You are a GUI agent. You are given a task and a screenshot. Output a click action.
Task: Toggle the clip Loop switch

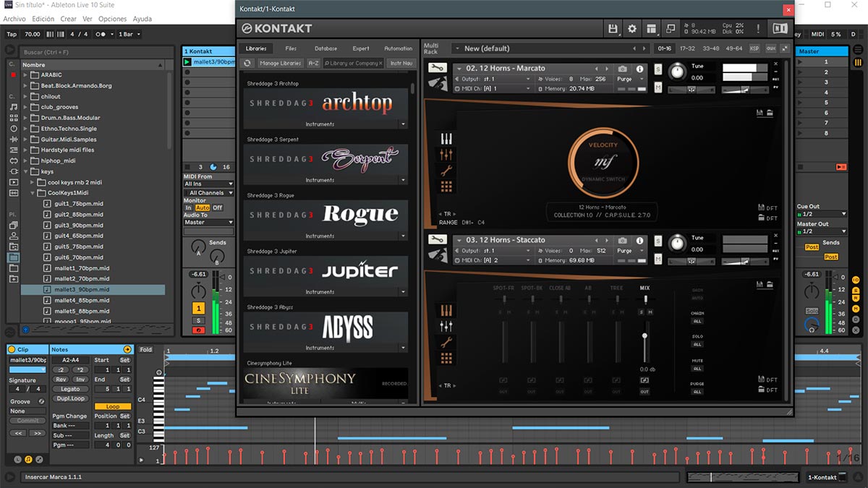(x=113, y=406)
